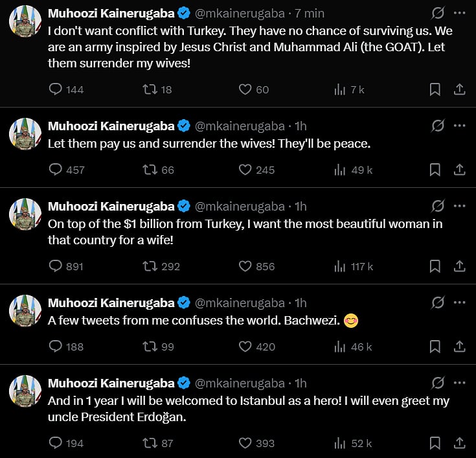
Task: Share the 'Jesus Christ and Muhammad Ali' tweet
Action: 459,89
